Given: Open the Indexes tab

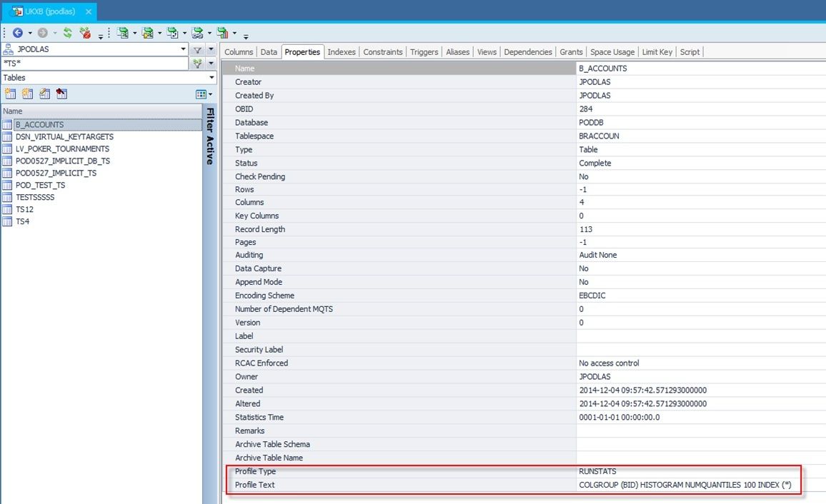Looking at the screenshot, I should (x=342, y=51).
